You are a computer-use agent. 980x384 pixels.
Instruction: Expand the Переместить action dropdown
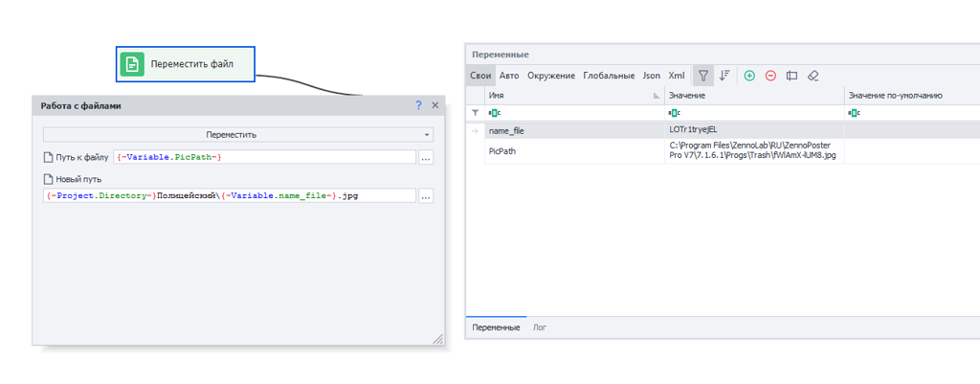point(428,135)
